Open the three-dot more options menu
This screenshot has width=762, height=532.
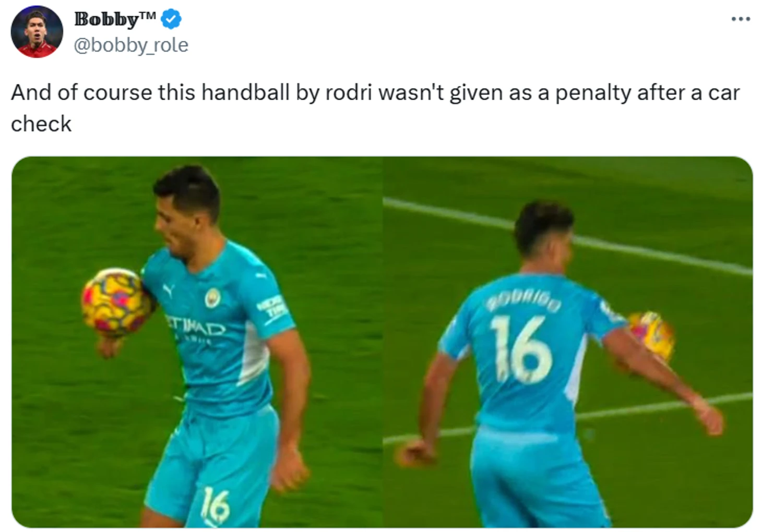tap(740, 19)
